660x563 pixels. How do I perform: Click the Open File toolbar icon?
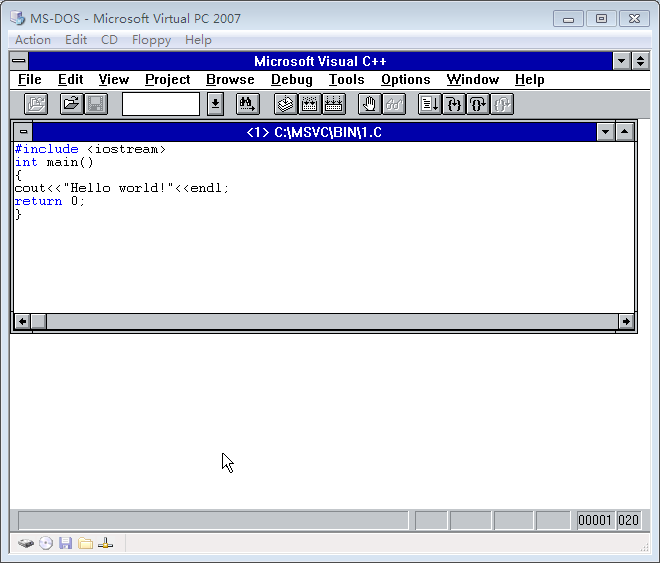point(72,104)
